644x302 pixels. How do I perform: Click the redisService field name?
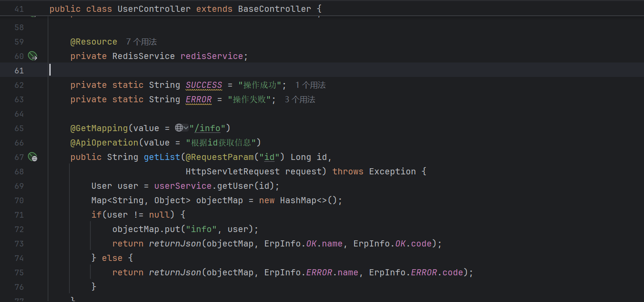point(212,56)
